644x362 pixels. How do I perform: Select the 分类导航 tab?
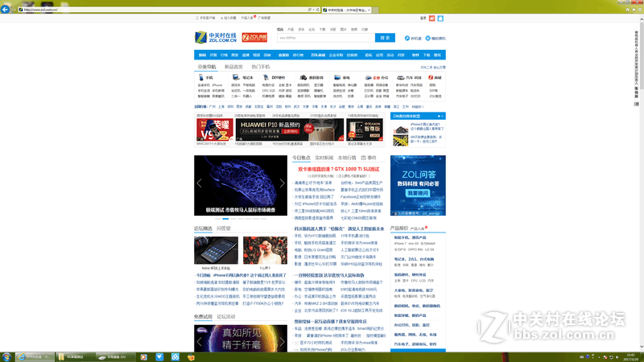[207, 67]
